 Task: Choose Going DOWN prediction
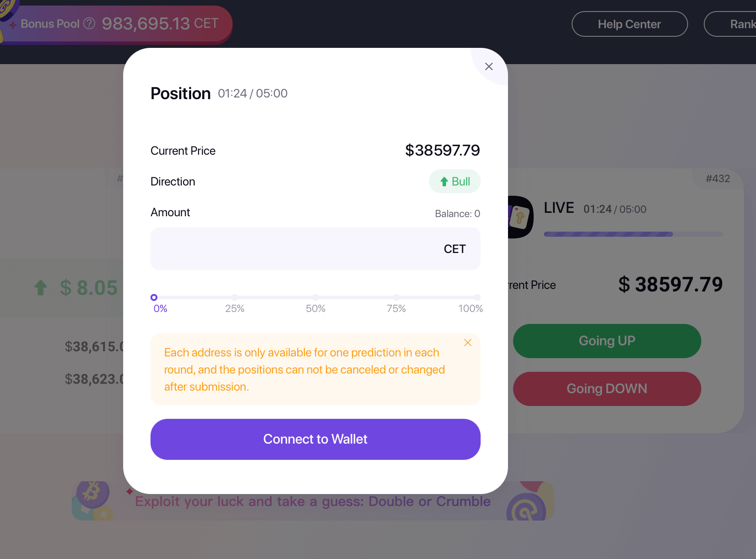tap(607, 389)
